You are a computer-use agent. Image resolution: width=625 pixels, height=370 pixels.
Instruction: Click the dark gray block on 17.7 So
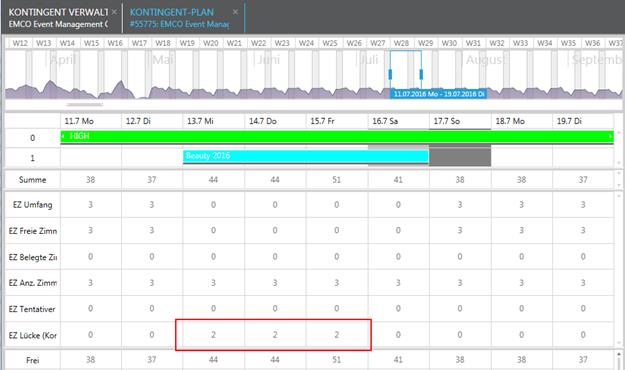coord(460,157)
